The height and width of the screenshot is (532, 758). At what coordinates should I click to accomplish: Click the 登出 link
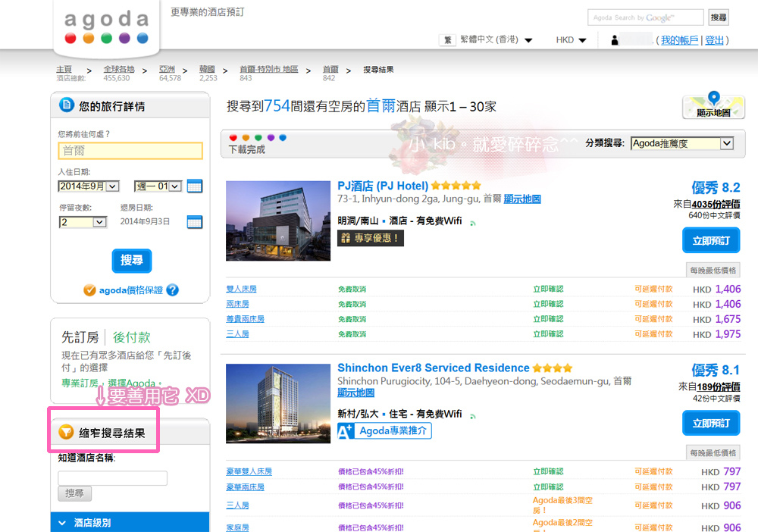tap(715, 40)
